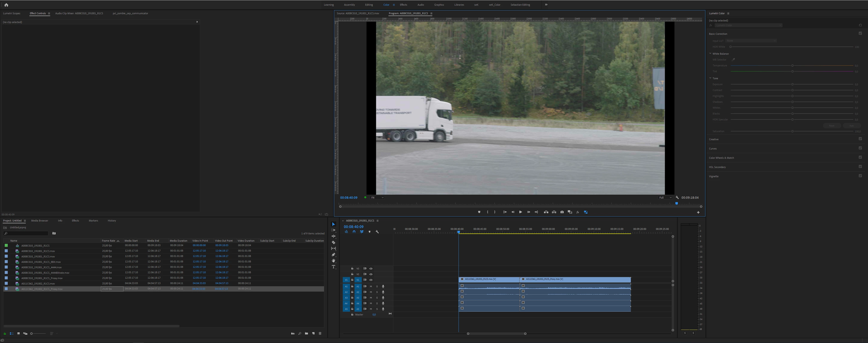
Task: Select the Type tool
Action: (333, 267)
